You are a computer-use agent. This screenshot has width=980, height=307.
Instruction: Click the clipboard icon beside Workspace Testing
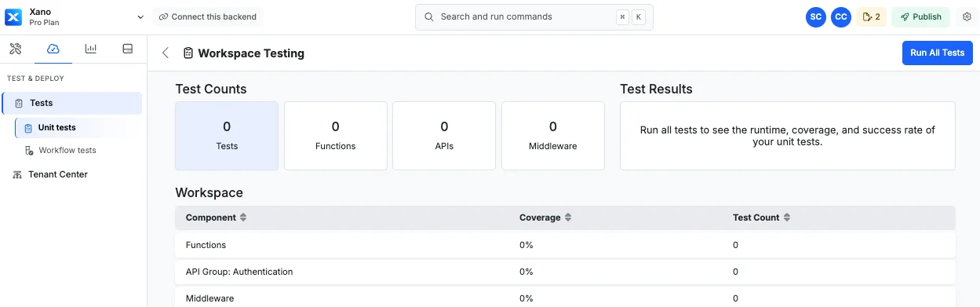coord(188,53)
